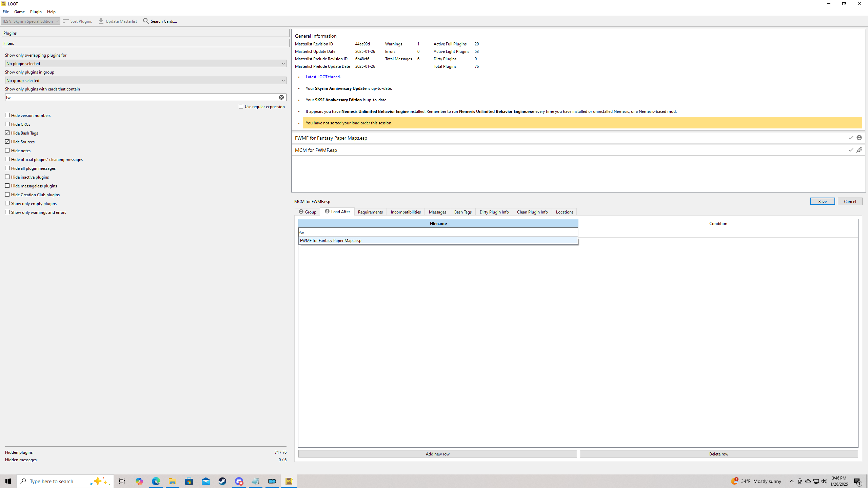Click the Update Masterlist download icon
Image resolution: width=868 pixels, height=488 pixels.
pyautogui.click(x=101, y=21)
